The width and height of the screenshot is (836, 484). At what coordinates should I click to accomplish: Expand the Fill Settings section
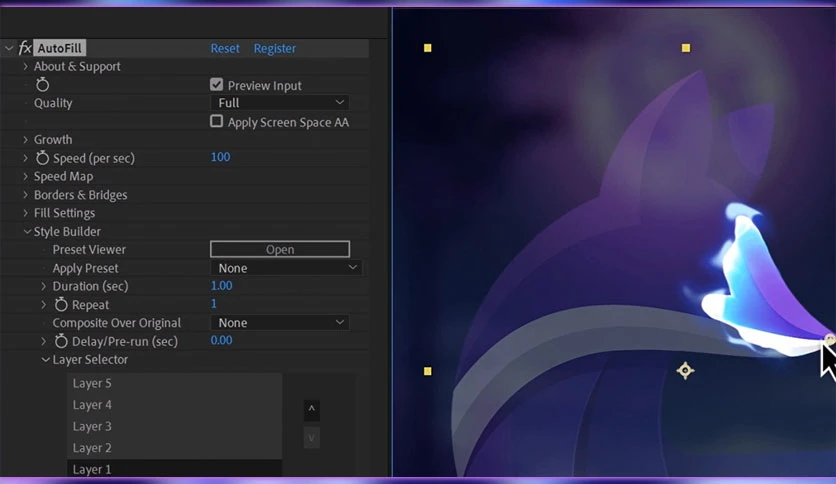point(25,213)
